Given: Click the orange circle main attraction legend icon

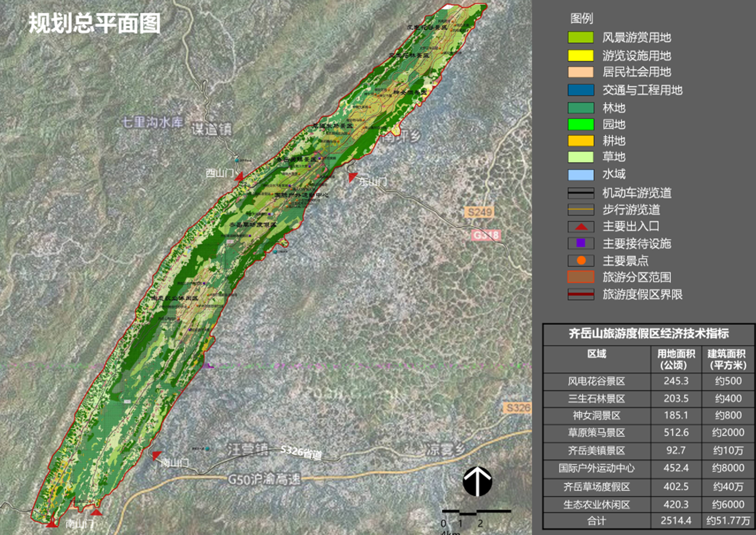Looking at the screenshot, I should pos(580,260).
